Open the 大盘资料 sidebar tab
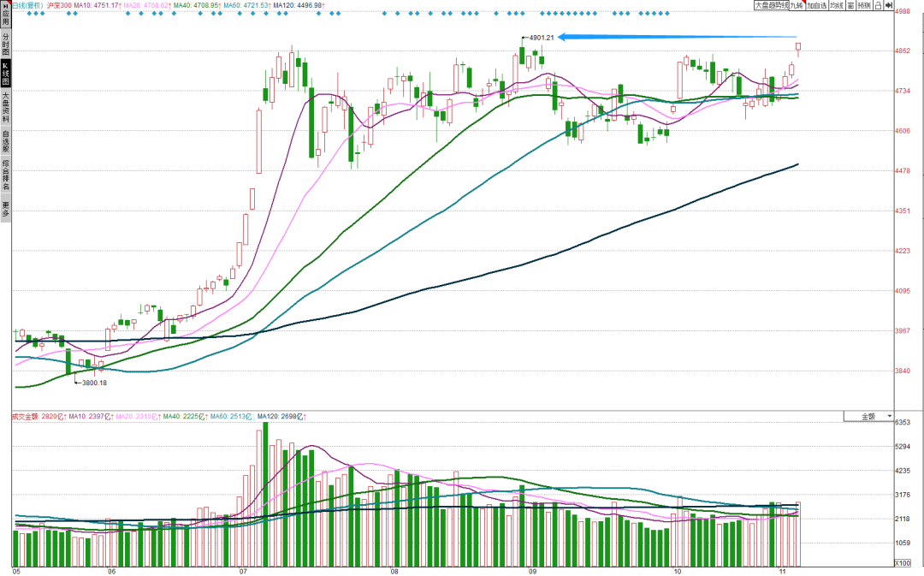Screen dimensions: 924x576 (x=5, y=107)
